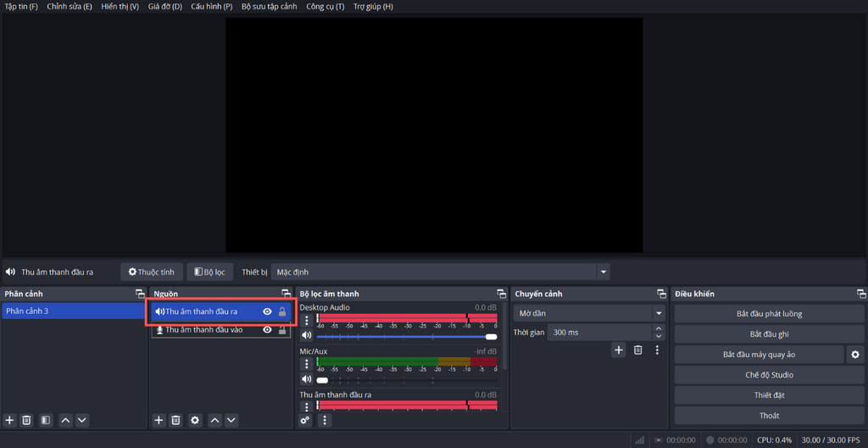Open virtual camera settings gear icon
Image resolution: width=868 pixels, height=448 pixels.
tap(855, 355)
